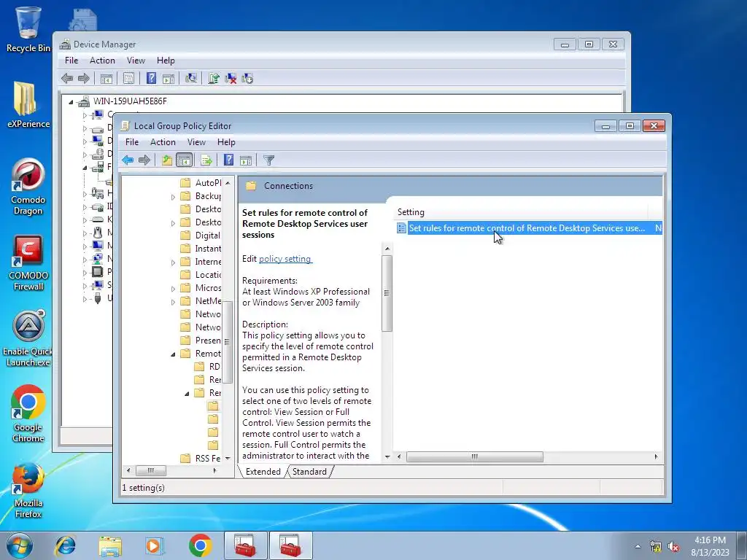Viewport: 747px width, 560px height.
Task: Click Uninstall device icon with red X
Action: (231, 78)
